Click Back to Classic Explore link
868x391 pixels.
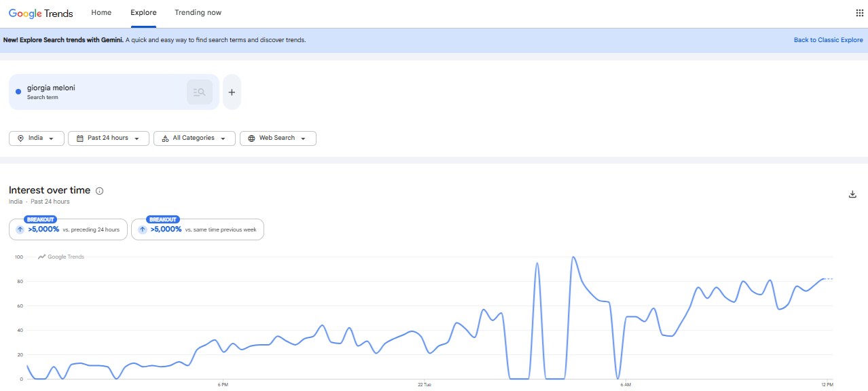tap(829, 40)
